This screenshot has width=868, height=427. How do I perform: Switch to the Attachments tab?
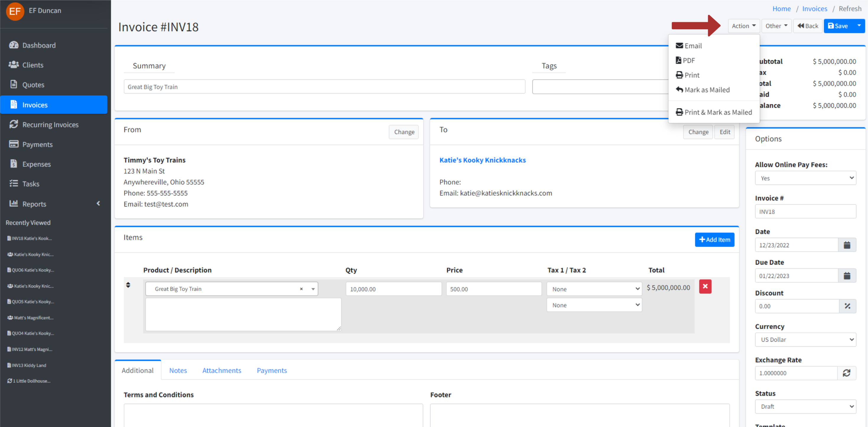[221, 370]
